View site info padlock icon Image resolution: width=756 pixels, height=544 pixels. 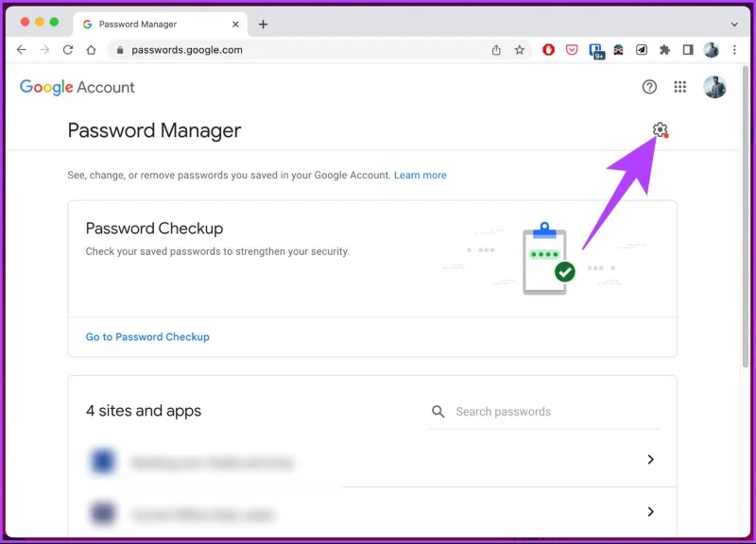pos(120,50)
